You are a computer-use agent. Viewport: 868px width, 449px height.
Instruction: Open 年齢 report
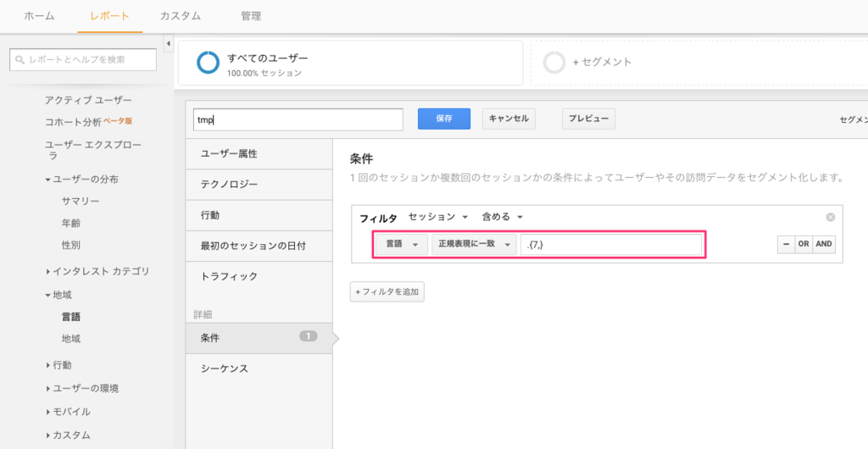[x=71, y=224]
